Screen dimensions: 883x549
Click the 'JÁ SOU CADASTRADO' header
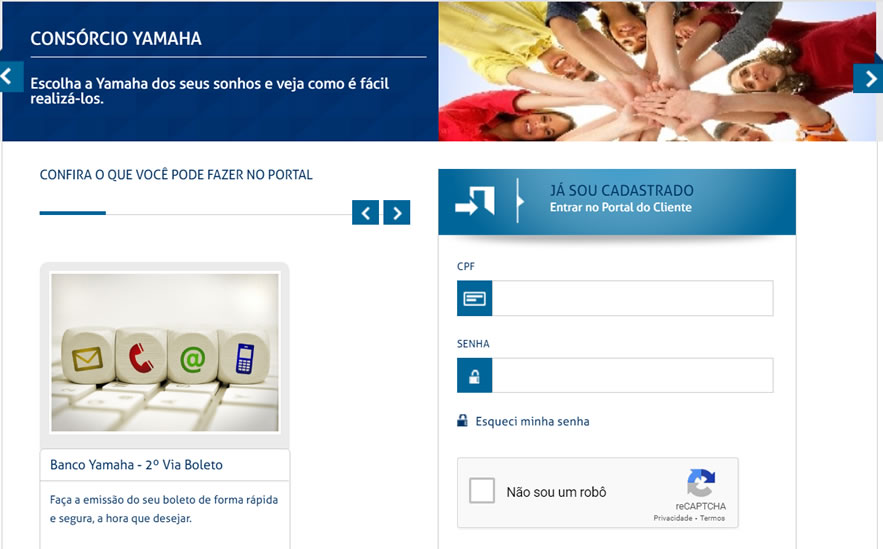coord(622,190)
